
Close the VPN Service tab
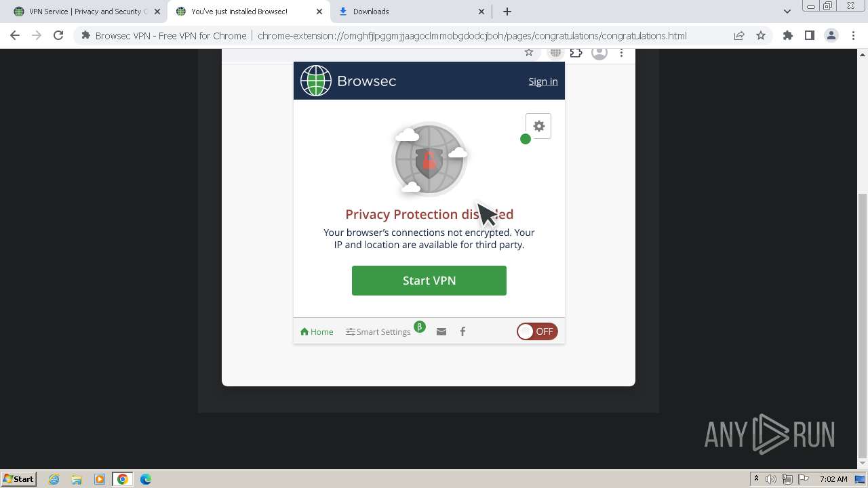click(157, 12)
